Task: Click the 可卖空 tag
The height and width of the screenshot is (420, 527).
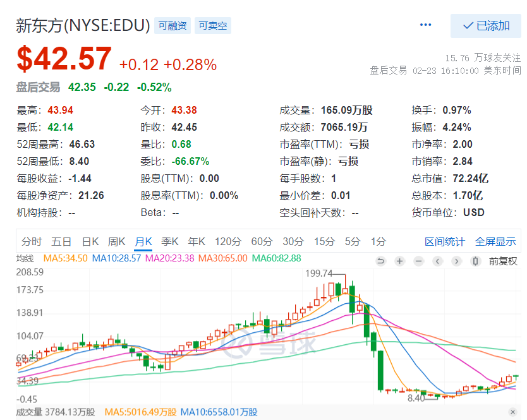Action: 213,26
